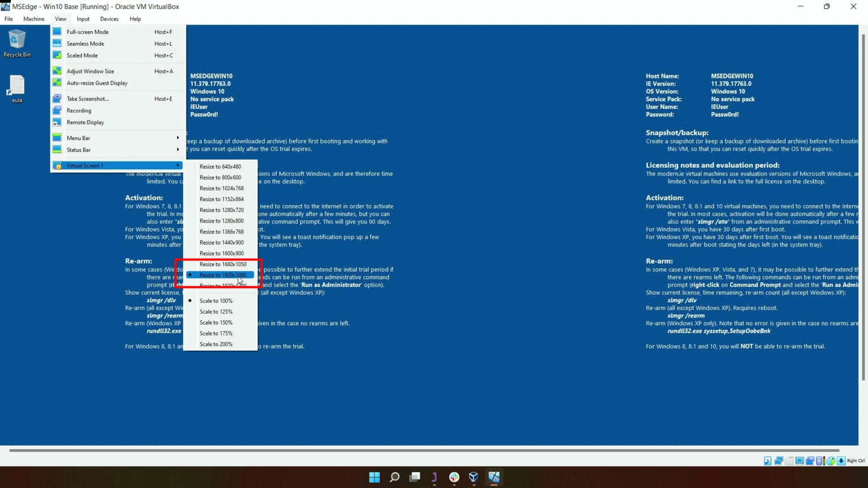Click the mouse integration arrow icon in status bar
Viewport: 868px width, 488px height.
840,461
